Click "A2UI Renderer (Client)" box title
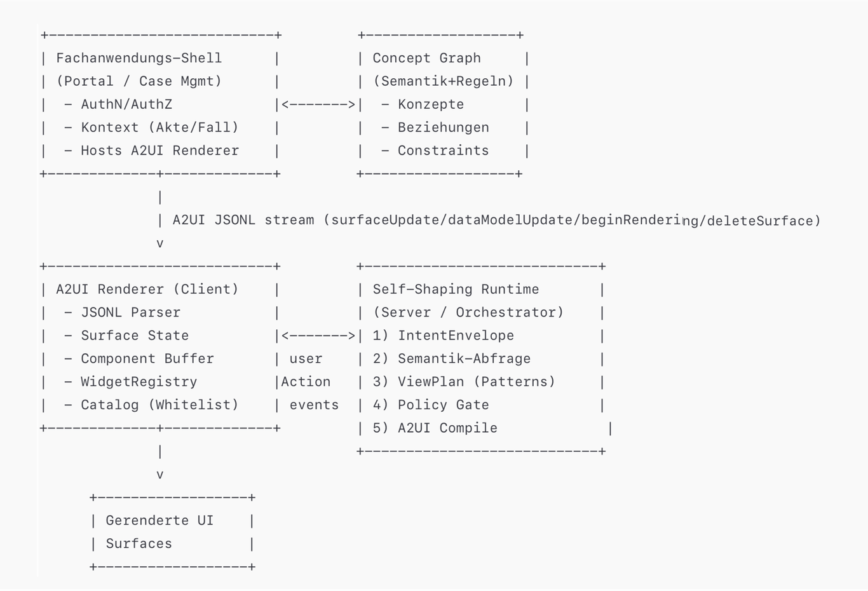 (147, 290)
